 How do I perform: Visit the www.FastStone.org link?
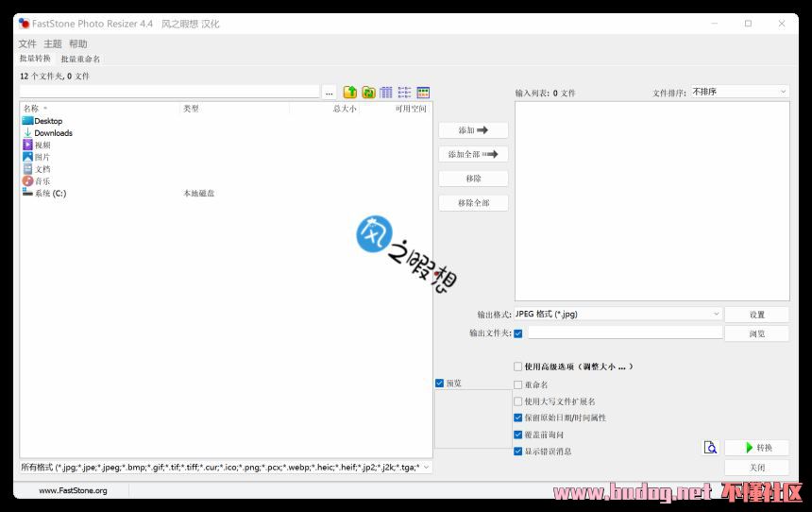click(73, 490)
